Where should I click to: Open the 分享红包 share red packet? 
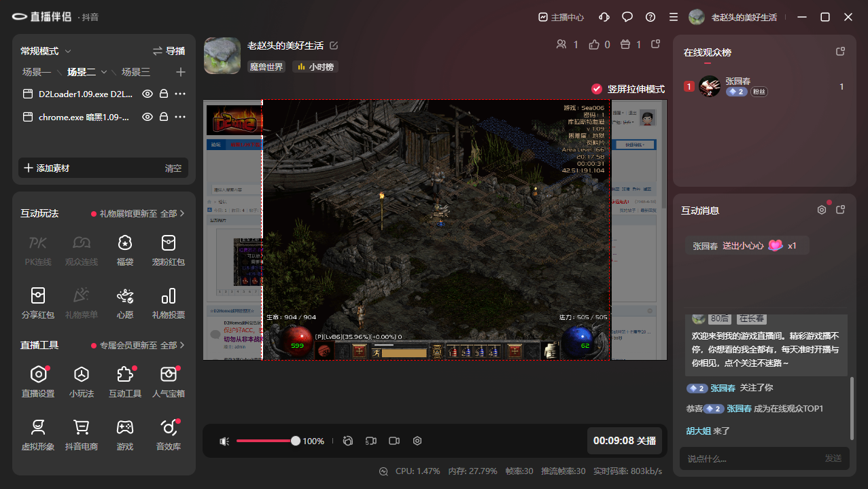point(38,302)
